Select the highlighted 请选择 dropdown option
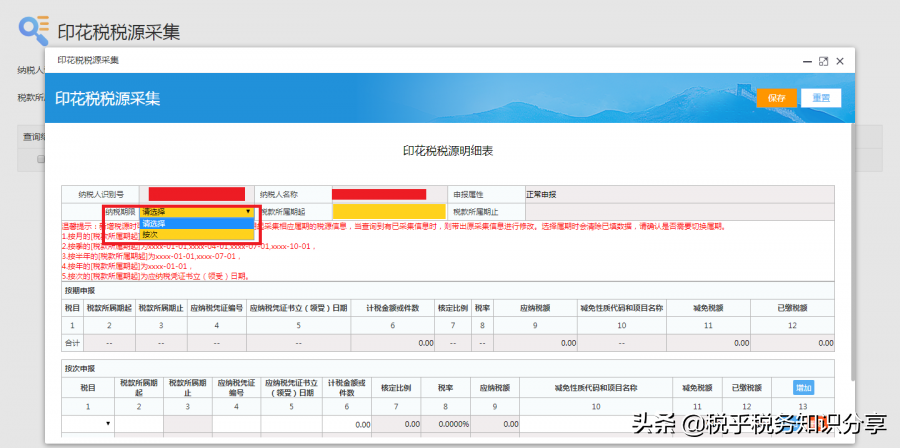 (196, 223)
